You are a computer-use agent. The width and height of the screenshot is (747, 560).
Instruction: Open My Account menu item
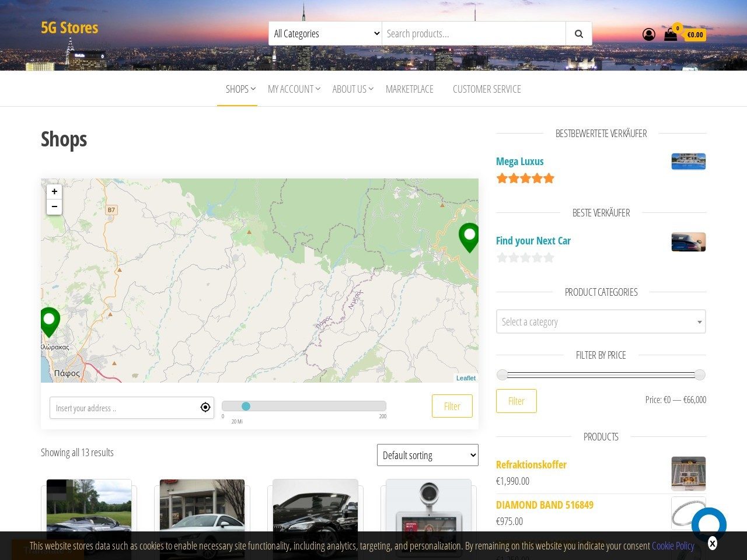click(x=291, y=89)
